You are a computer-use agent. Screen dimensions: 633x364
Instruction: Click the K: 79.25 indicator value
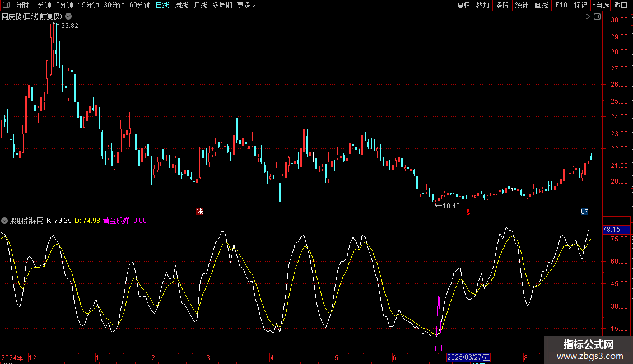[x=59, y=221]
